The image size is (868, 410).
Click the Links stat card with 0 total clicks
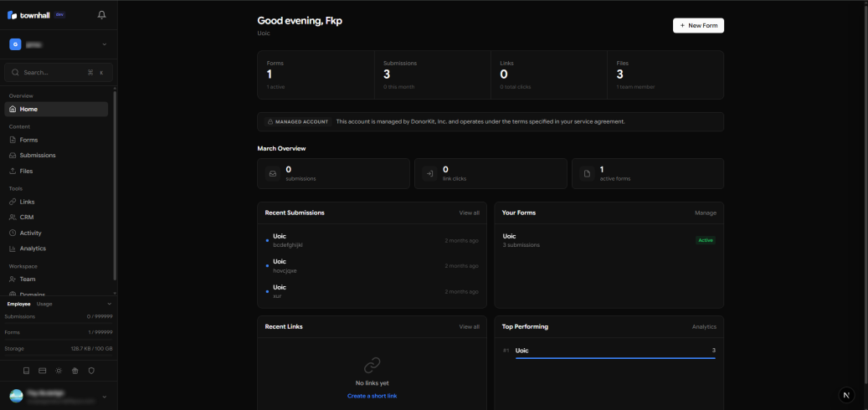pos(549,74)
